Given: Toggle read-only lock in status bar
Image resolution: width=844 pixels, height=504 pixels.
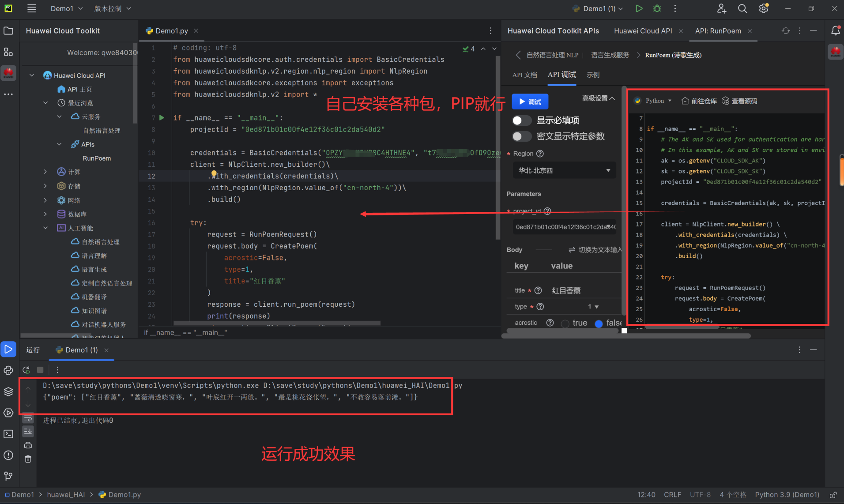Looking at the screenshot, I should click(x=833, y=495).
